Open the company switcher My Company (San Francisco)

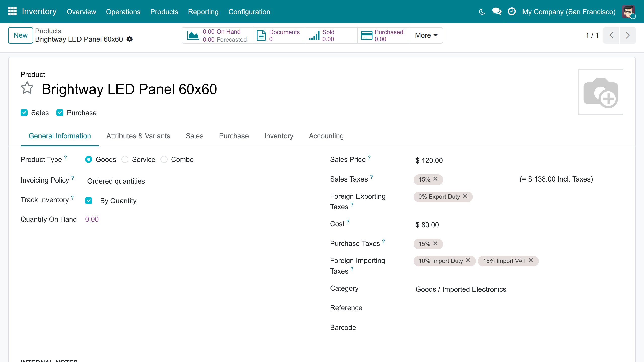click(x=569, y=12)
